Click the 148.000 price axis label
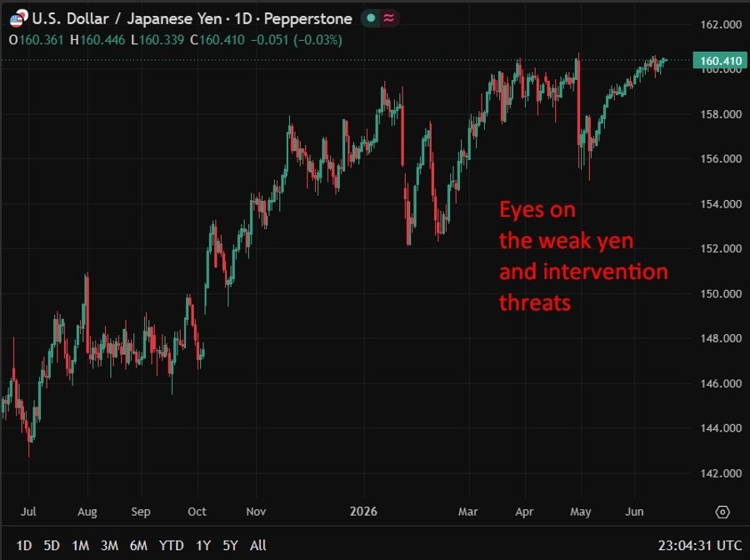The height and width of the screenshot is (560, 750). click(x=721, y=338)
